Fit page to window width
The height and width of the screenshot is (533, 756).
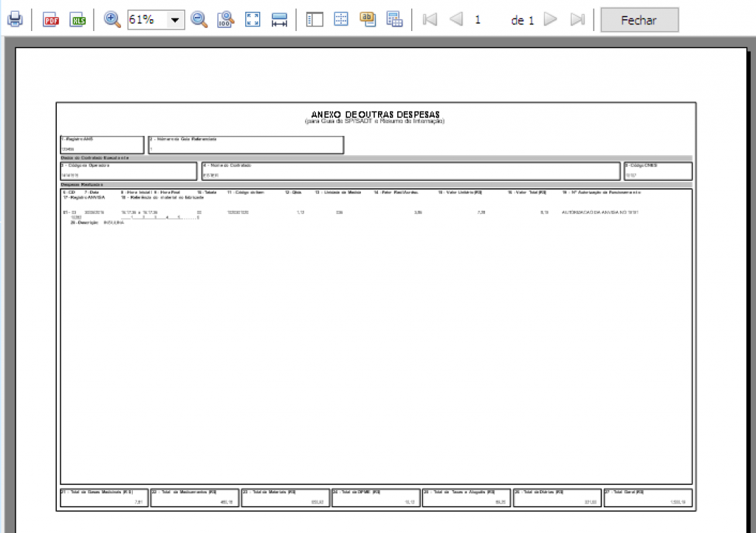[x=279, y=20]
